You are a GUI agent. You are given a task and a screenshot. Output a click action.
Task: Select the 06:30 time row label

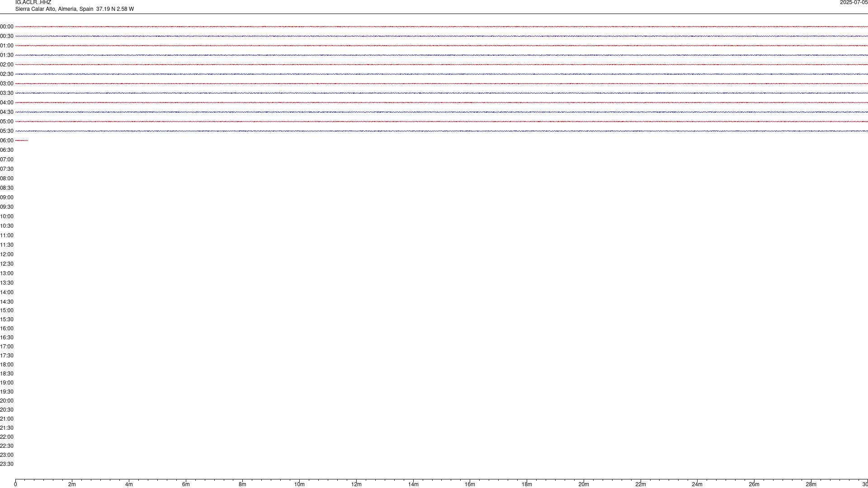(x=7, y=150)
